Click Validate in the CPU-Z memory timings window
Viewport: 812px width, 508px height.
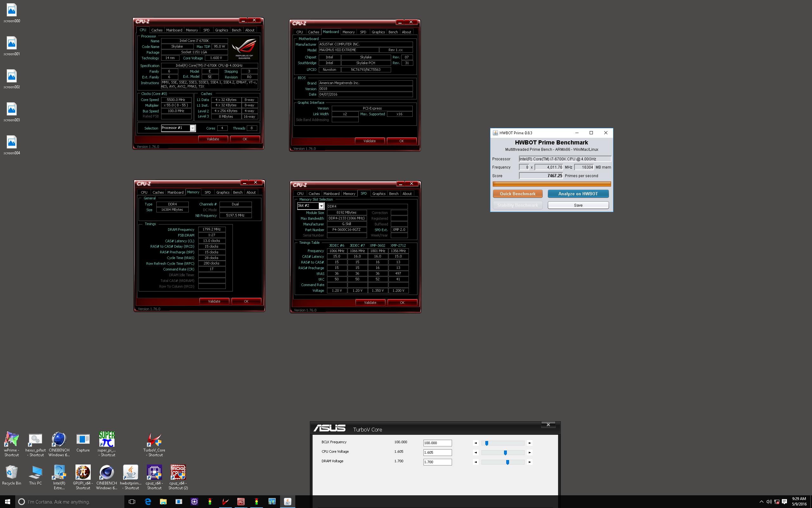214,301
